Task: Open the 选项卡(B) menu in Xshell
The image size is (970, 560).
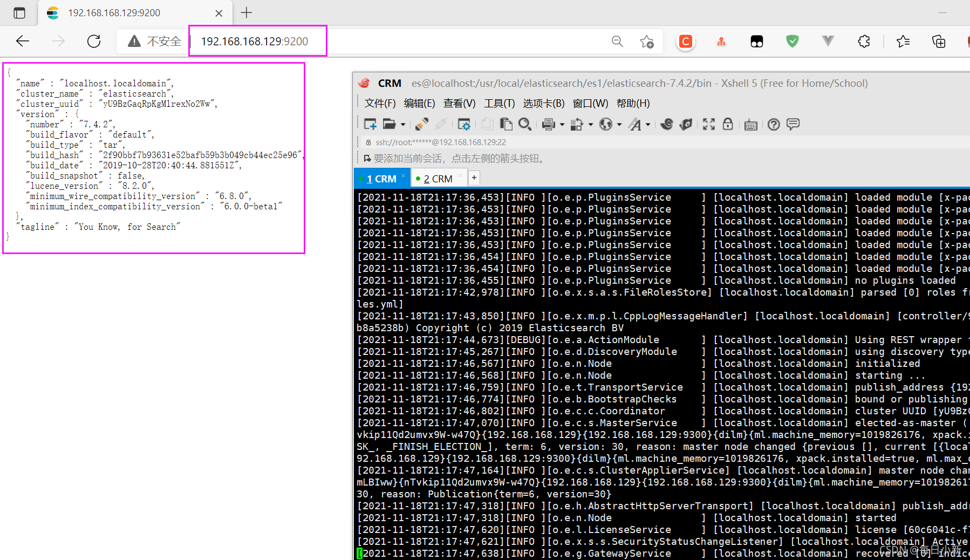Action: click(543, 103)
